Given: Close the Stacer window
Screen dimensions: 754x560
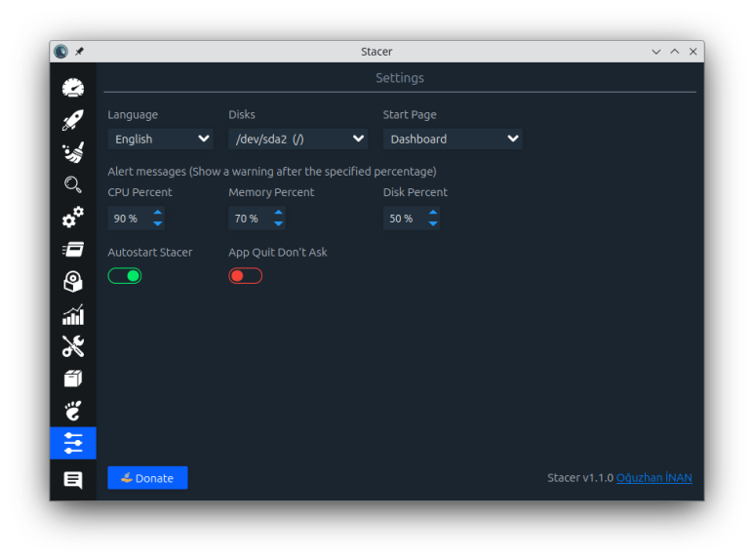Looking at the screenshot, I should [x=693, y=52].
